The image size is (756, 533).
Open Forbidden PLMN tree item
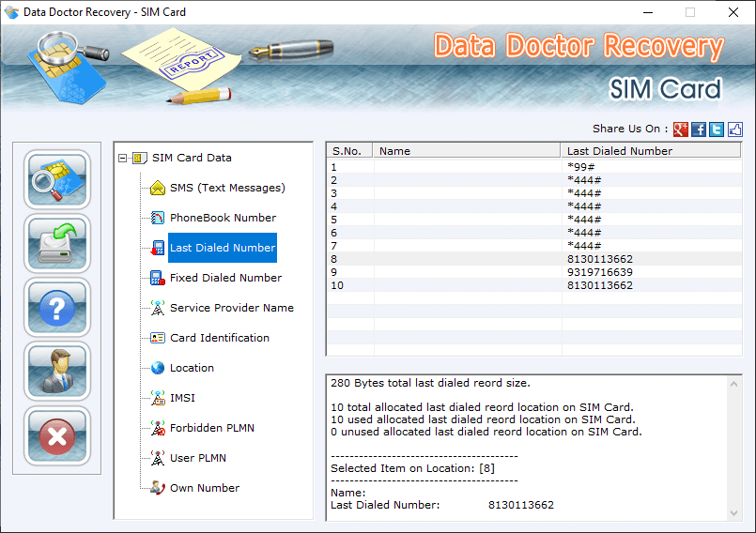coord(212,428)
